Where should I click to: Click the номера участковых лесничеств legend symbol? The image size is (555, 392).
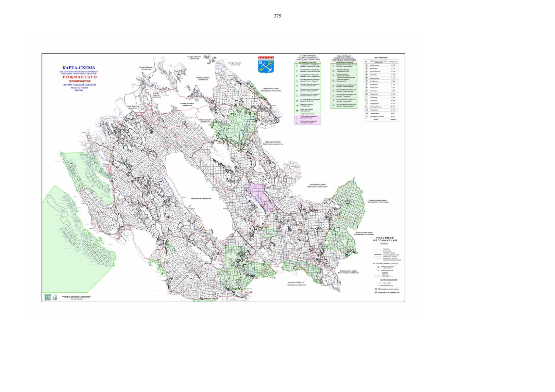(378, 267)
